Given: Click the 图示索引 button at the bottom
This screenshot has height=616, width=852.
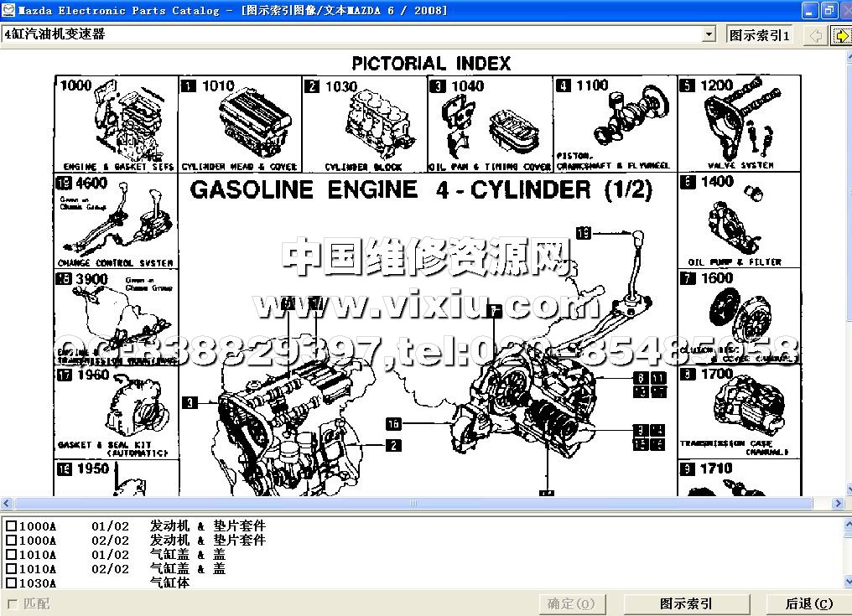Looking at the screenshot, I should 686,603.
